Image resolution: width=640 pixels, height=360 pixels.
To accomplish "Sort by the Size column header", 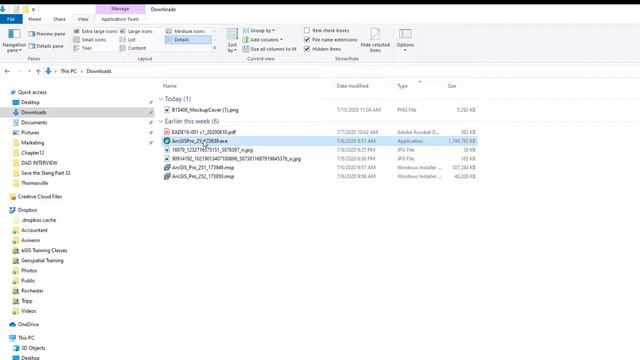I will [452, 86].
